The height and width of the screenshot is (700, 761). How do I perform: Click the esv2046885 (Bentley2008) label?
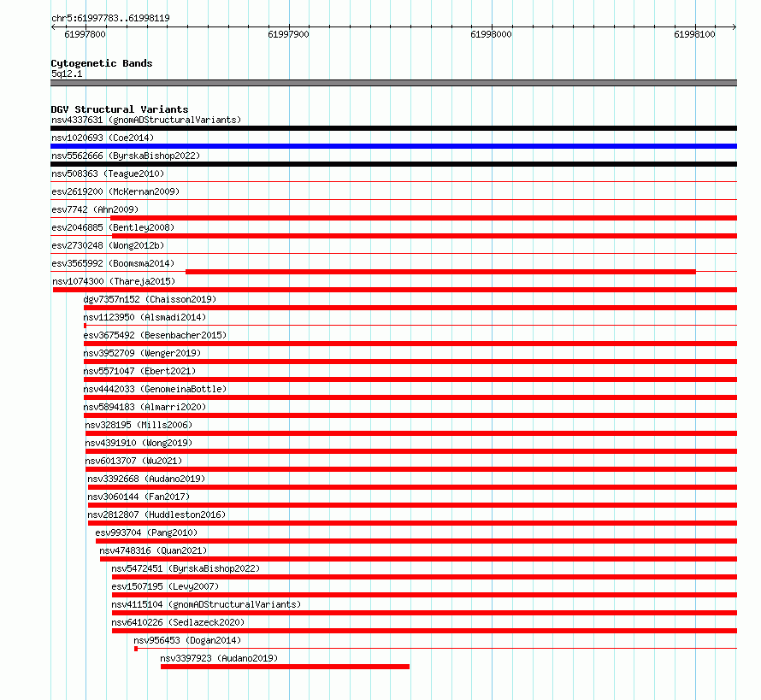tap(113, 227)
